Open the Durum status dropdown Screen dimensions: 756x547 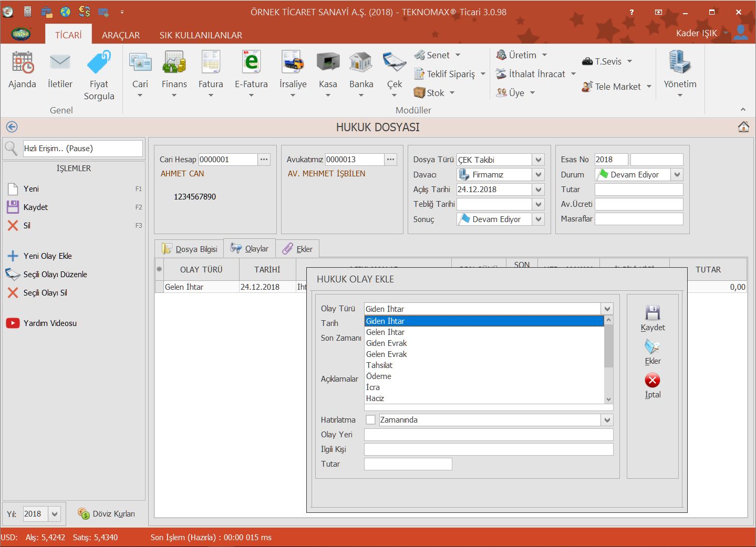tap(677, 175)
